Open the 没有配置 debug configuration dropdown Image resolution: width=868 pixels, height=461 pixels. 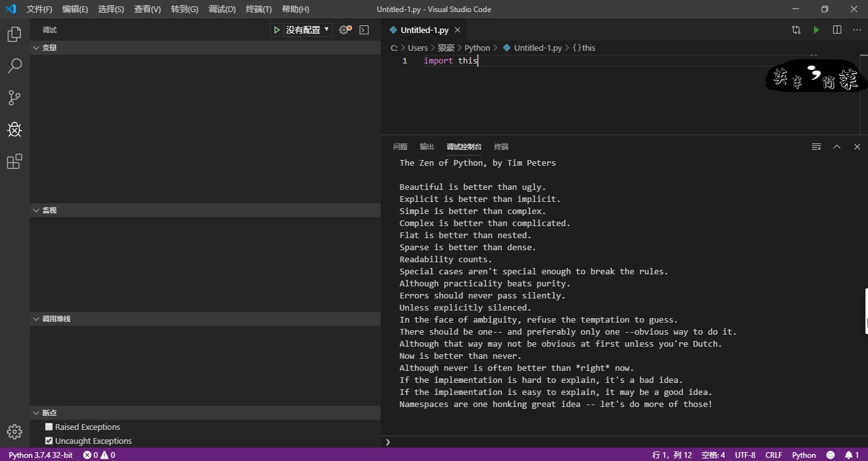308,30
